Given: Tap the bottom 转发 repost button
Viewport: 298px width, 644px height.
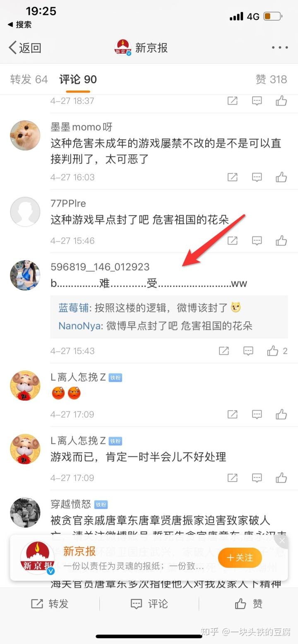Looking at the screenshot, I should [x=50, y=604].
